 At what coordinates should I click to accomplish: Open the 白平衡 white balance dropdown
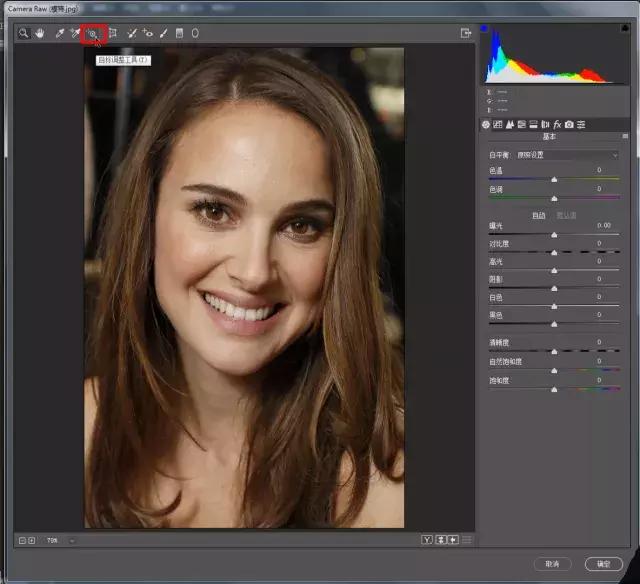click(x=565, y=155)
